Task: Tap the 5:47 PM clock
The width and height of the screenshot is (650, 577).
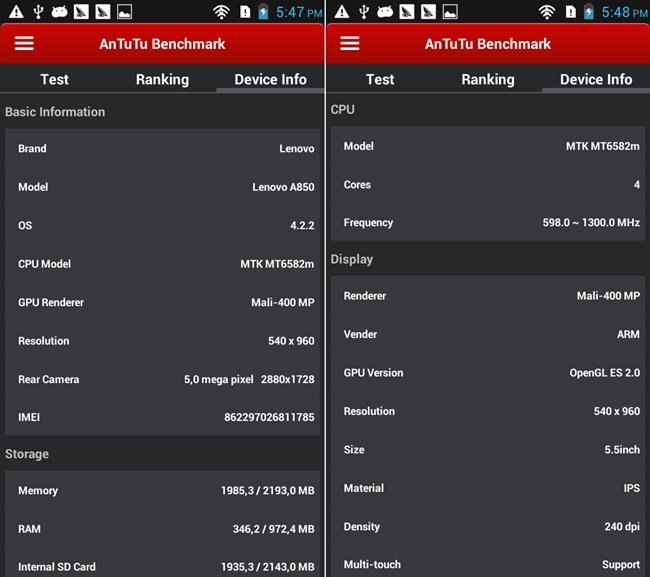Action: 299,12
